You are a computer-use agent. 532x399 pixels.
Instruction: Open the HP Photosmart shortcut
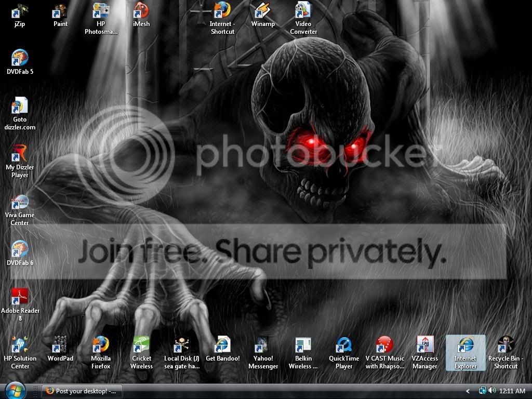pos(101,19)
